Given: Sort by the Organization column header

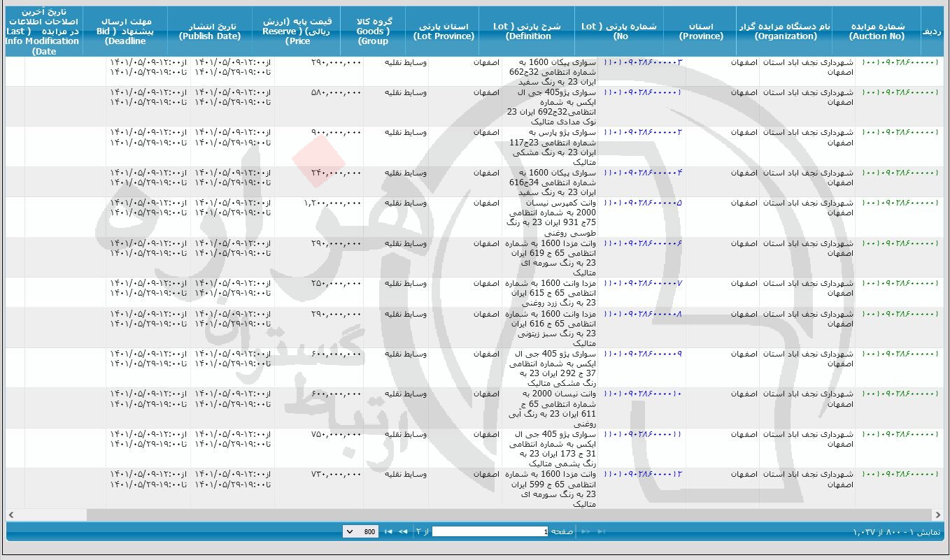Looking at the screenshot, I should pos(784,31).
